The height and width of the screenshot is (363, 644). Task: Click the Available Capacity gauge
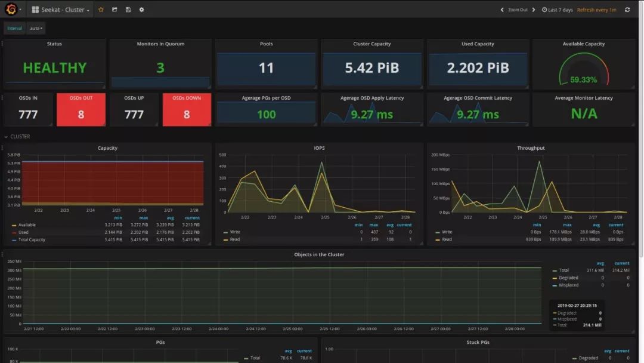[x=584, y=69]
